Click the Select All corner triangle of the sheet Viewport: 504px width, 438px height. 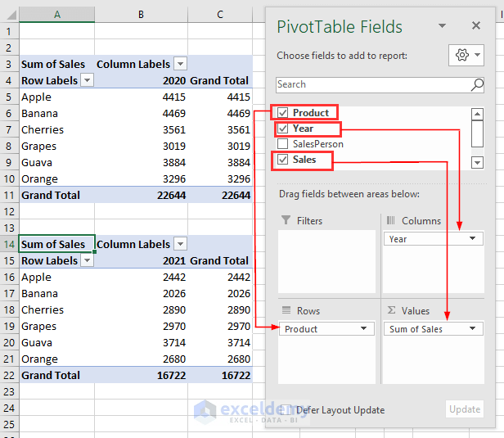[x=11, y=15]
